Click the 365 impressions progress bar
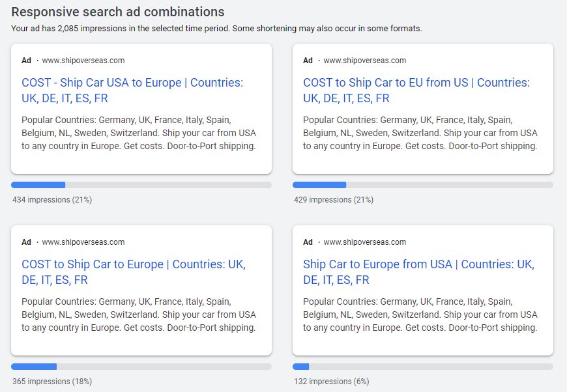The width and height of the screenshot is (567, 392). click(141, 367)
